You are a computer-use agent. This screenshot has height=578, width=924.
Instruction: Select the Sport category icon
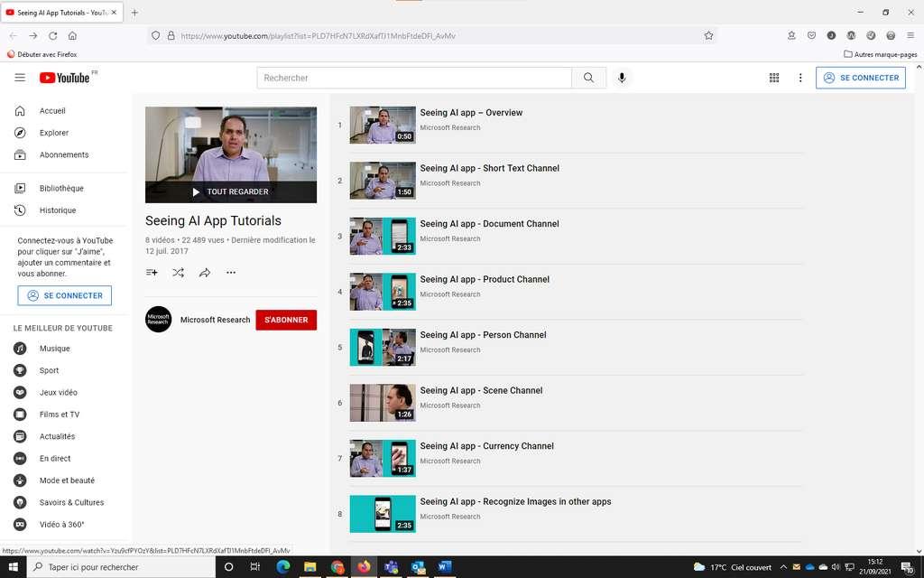tap(20, 370)
